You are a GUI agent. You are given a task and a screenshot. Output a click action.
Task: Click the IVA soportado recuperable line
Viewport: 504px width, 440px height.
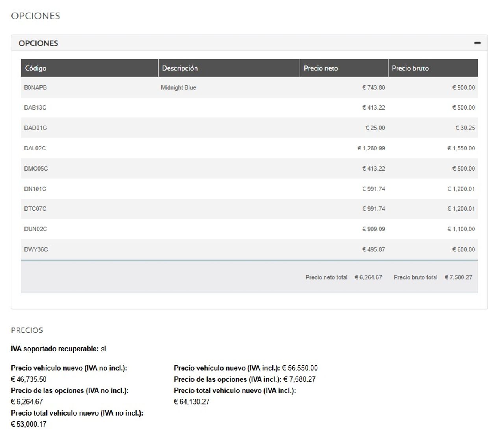pos(59,349)
